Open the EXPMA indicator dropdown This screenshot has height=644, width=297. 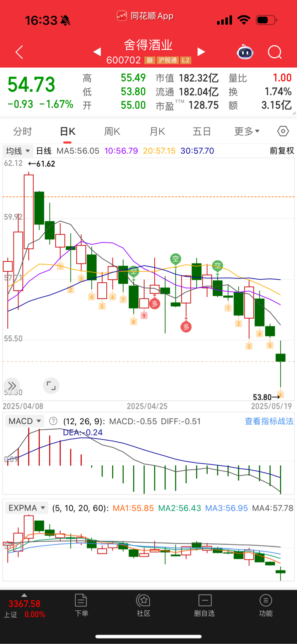tap(27, 508)
